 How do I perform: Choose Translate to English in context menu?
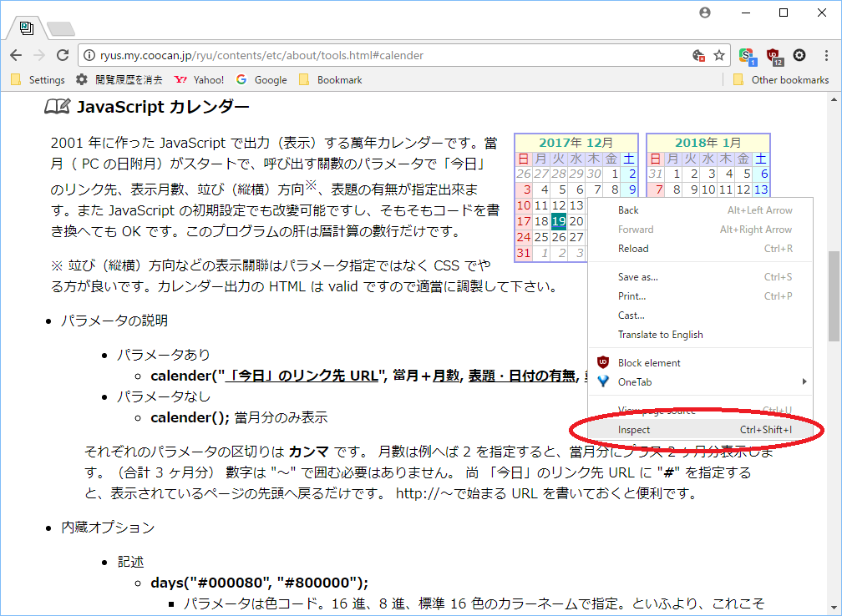(660, 335)
